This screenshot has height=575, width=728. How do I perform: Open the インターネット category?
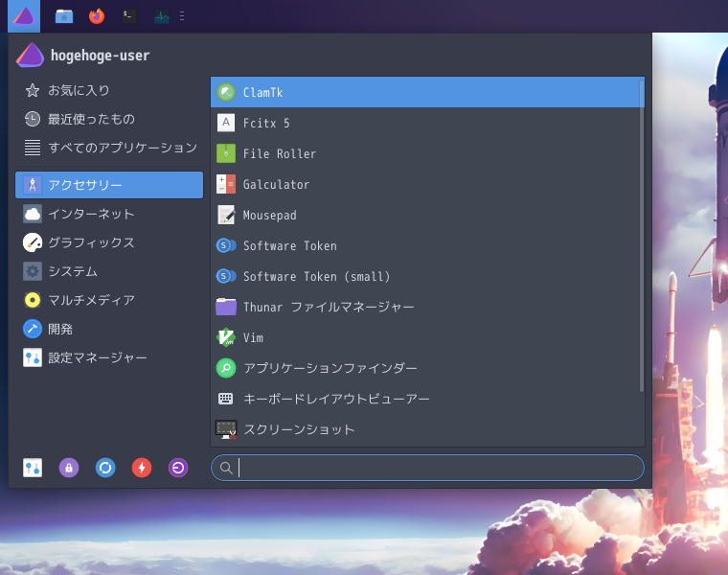pyautogui.click(x=109, y=214)
